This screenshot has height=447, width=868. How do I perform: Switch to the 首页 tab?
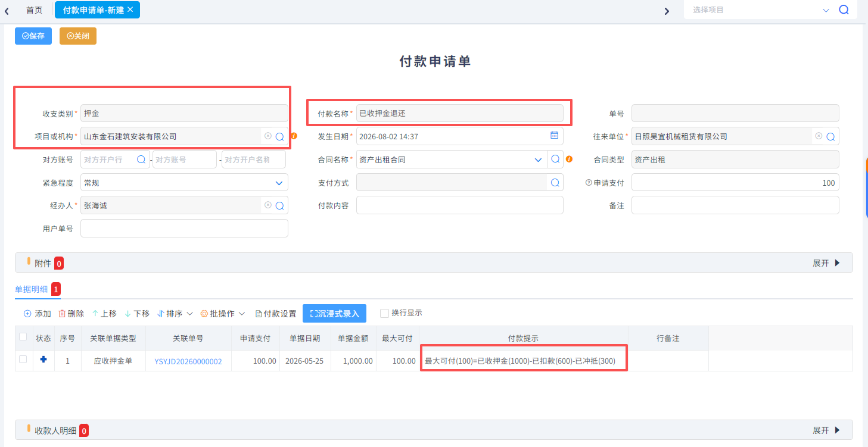coord(35,10)
